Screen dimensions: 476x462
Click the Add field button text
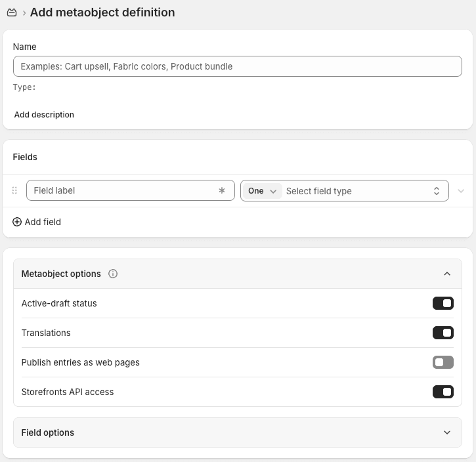43,222
